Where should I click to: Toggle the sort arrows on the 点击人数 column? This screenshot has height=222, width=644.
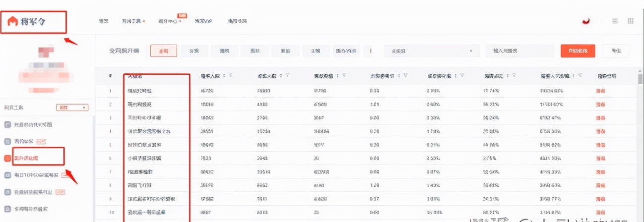coord(280,76)
